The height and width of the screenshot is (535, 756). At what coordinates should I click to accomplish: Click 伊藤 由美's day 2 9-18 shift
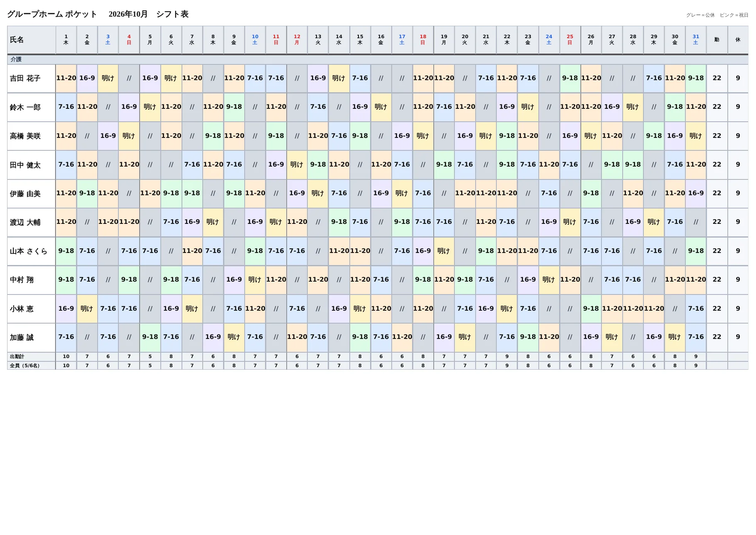[x=87, y=193]
